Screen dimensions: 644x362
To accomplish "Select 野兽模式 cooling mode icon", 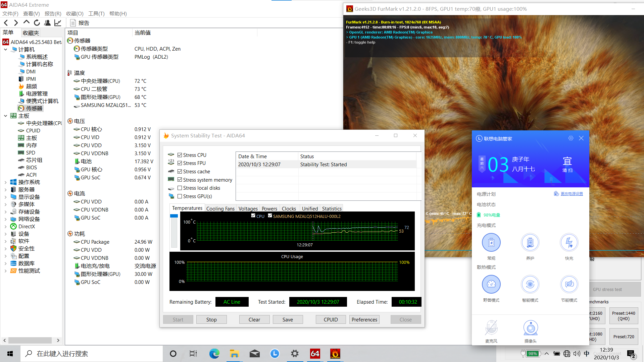I will coord(491,284).
